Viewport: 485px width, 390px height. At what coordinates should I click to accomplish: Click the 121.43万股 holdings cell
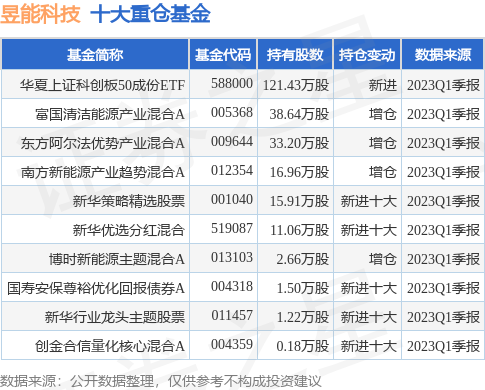click(x=296, y=85)
